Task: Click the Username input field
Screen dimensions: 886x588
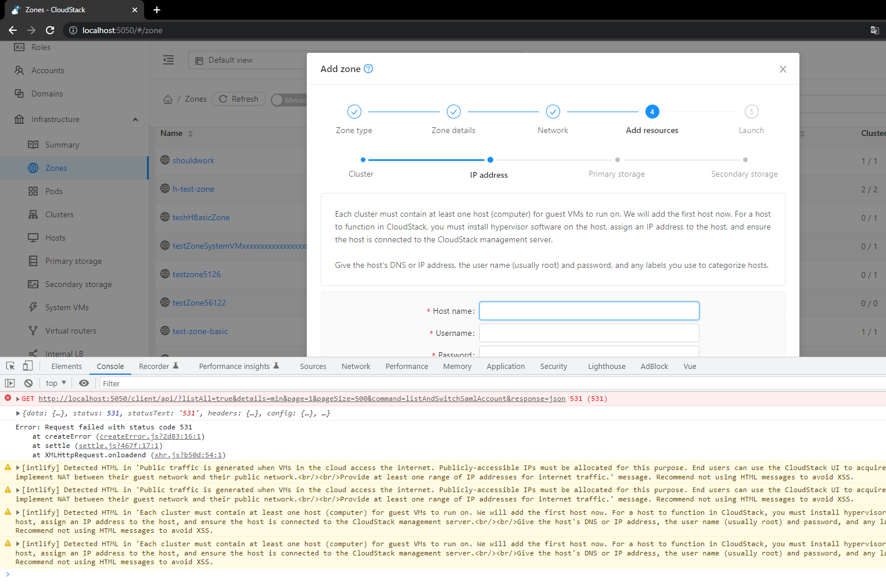Action: 589,333
